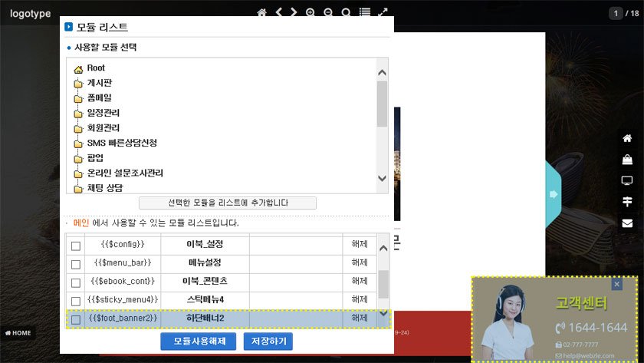644x363 pixels.
Task: Open the table of contents list icon
Action: (x=365, y=13)
